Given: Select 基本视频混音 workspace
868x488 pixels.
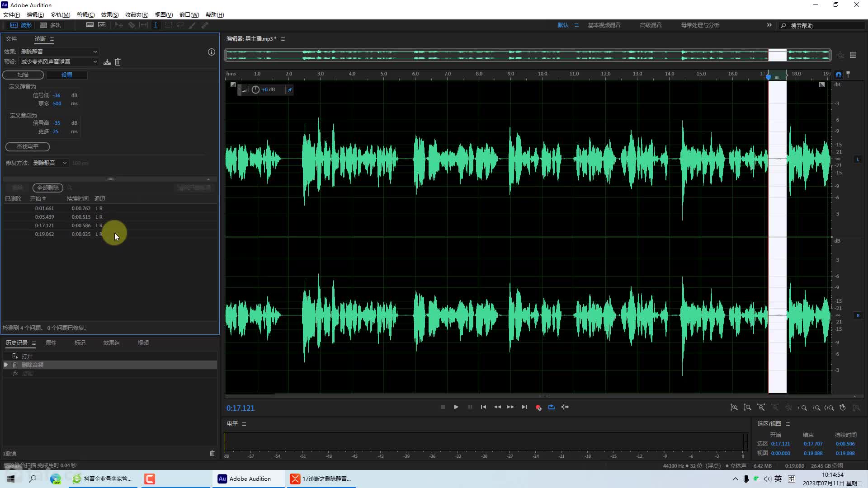Looking at the screenshot, I should click(x=604, y=25).
